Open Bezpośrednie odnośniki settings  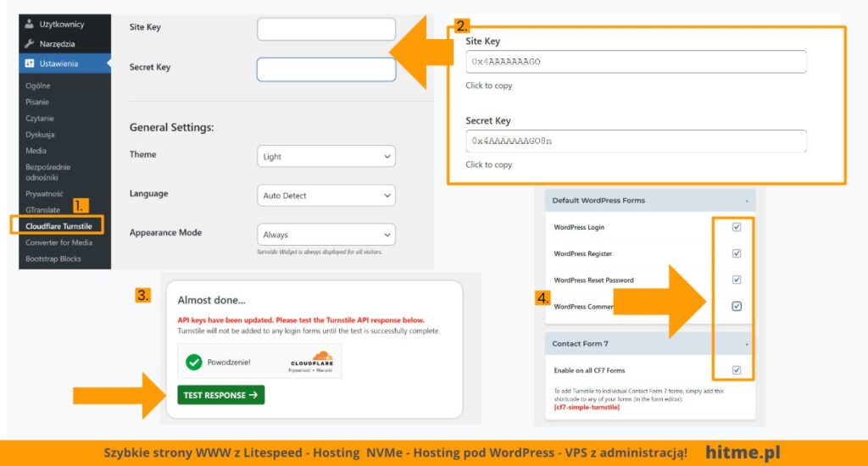point(47,172)
